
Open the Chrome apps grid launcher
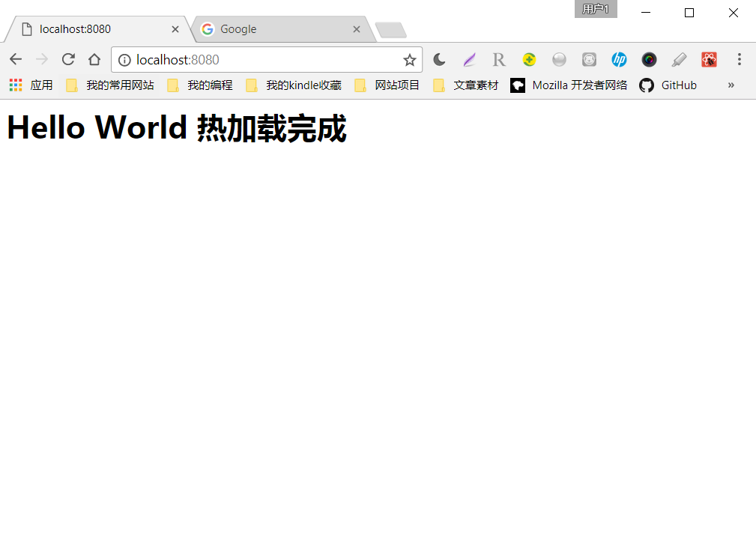click(x=15, y=85)
